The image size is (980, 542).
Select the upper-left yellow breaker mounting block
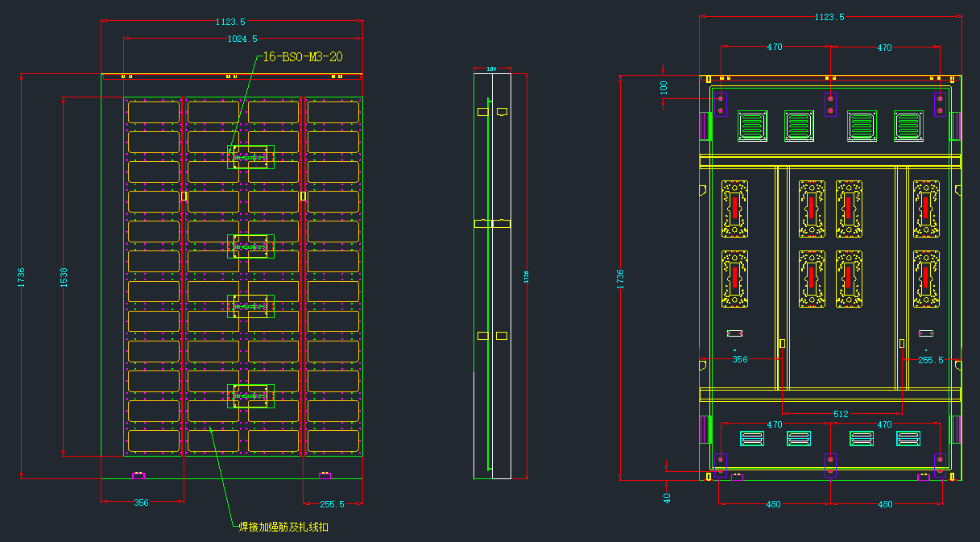(734, 209)
